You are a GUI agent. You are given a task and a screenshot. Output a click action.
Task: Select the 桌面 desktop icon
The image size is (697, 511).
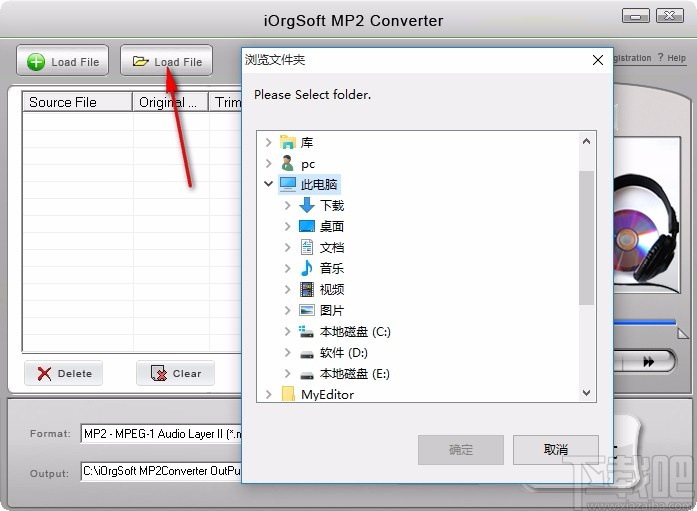coord(307,226)
